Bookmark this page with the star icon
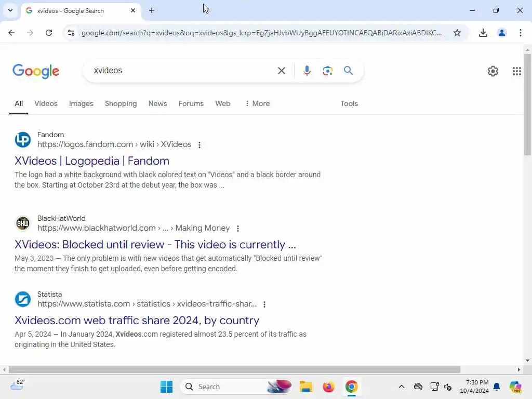This screenshot has height=399, width=532. tap(457, 33)
